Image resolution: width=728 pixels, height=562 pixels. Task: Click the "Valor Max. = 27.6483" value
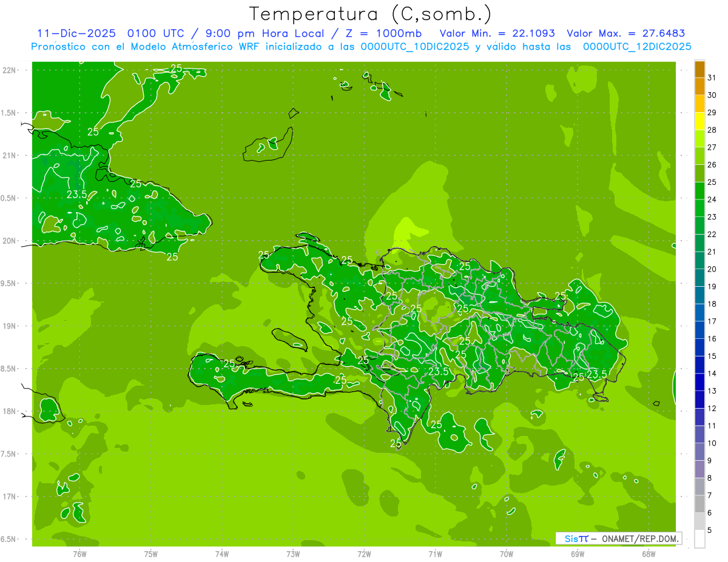pyautogui.click(x=625, y=33)
